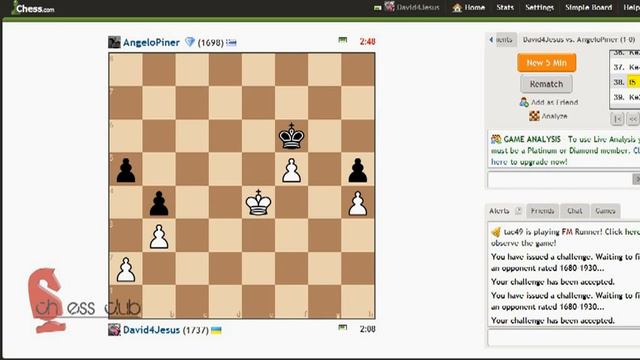This screenshot has height=360, width=640.
Task: Click David4Jesus avatar below the board
Action: coord(114,329)
